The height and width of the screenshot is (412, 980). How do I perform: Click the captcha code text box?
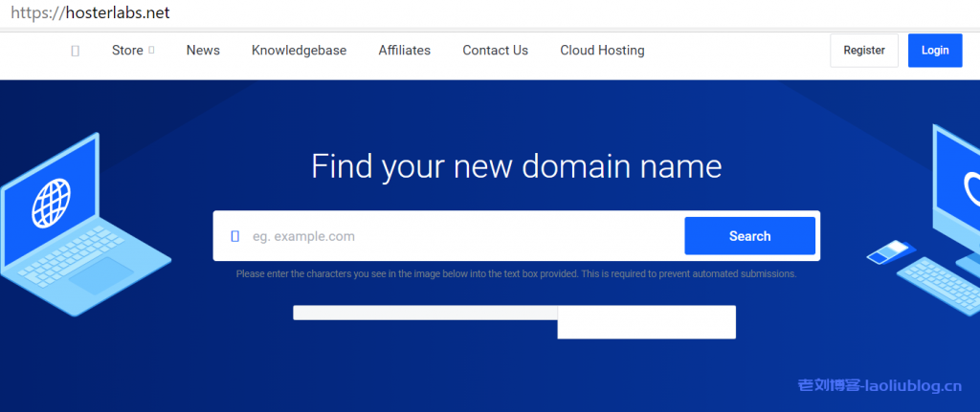pyautogui.click(x=646, y=322)
